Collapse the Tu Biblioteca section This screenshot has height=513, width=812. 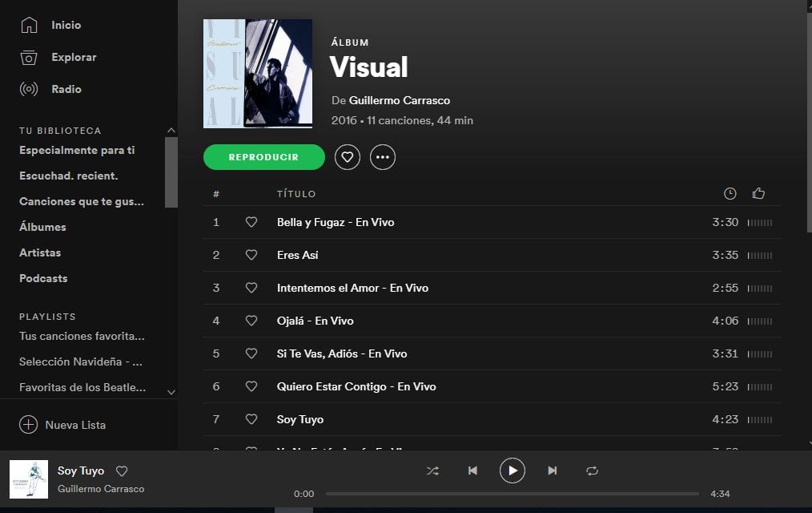[x=171, y=130]
